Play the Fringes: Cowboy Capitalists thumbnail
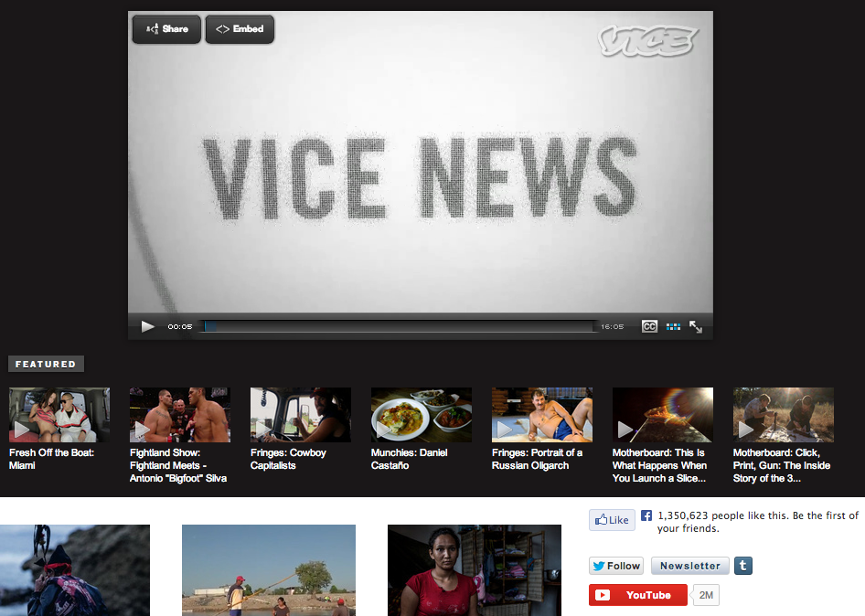This screenshot has width=865, height=616. click(x=301, y=415)
